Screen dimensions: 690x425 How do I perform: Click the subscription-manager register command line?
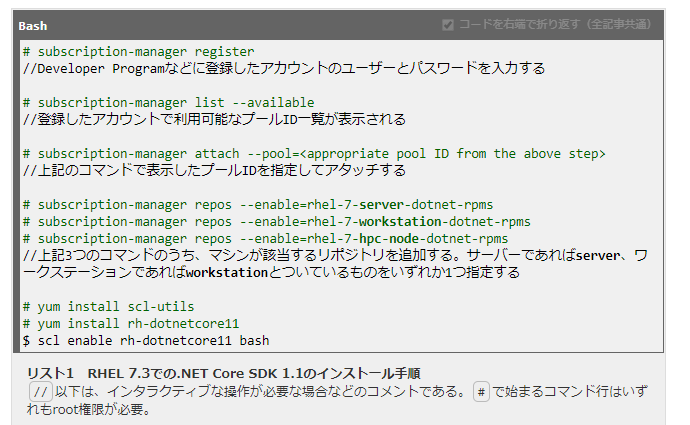(x=139, y=52)
